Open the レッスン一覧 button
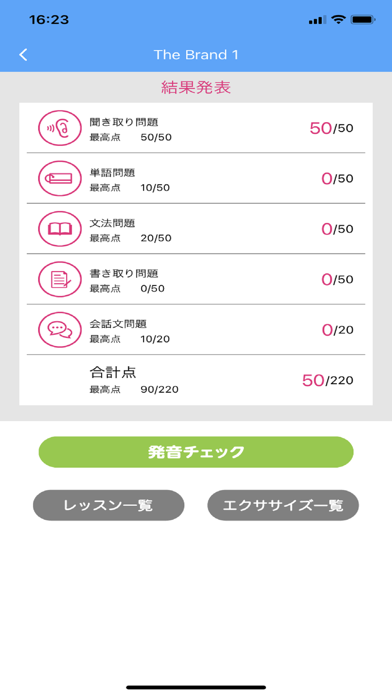Screen dimensions: 392x696 tap(108, 505)
